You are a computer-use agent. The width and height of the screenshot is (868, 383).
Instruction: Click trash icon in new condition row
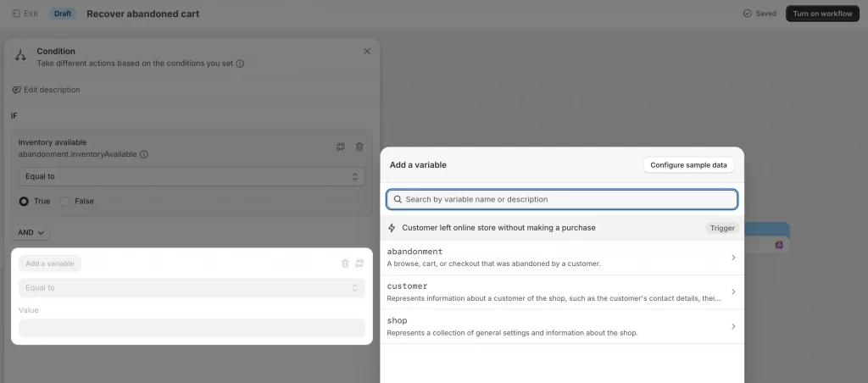coord(345,264)
